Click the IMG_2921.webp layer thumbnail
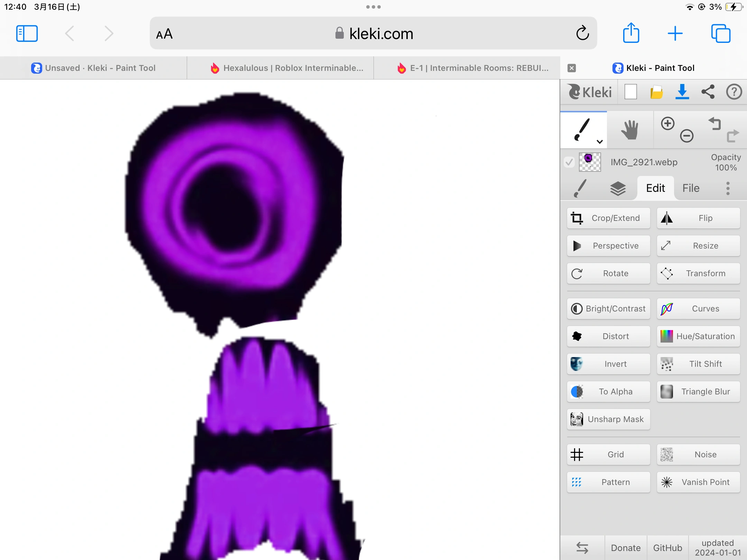The image size is (747, 560). coord(590,162)
